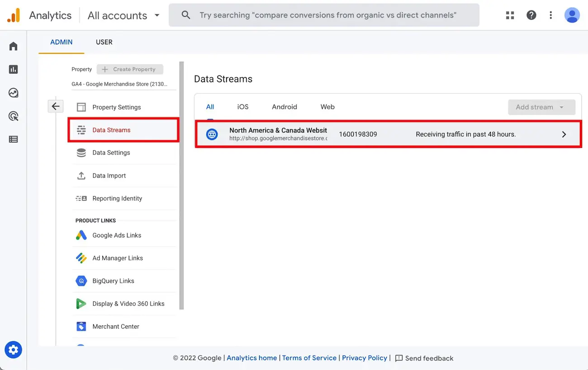This screenshot has height=370, width=588.
Task: Click the Data Import upload icon
Action: click(x=81, y=176)
